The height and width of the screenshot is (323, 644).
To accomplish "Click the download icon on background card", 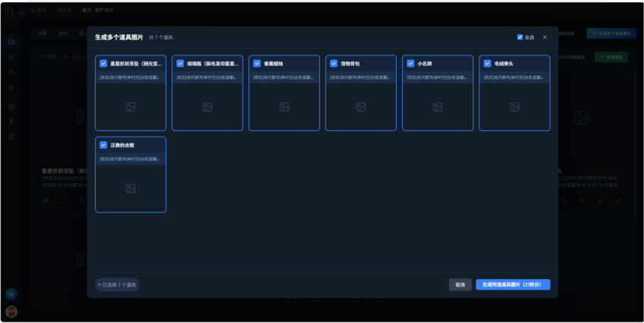I will [600, 201].
